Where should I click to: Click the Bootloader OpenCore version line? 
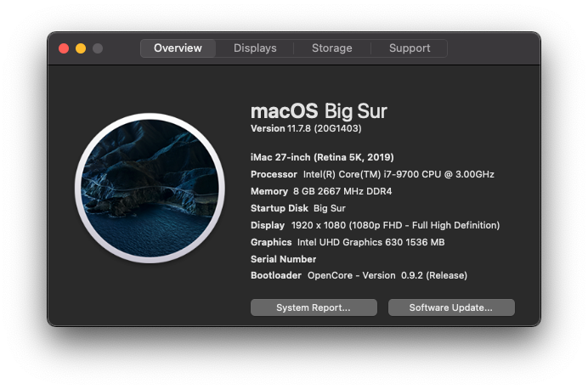point(359,275)
